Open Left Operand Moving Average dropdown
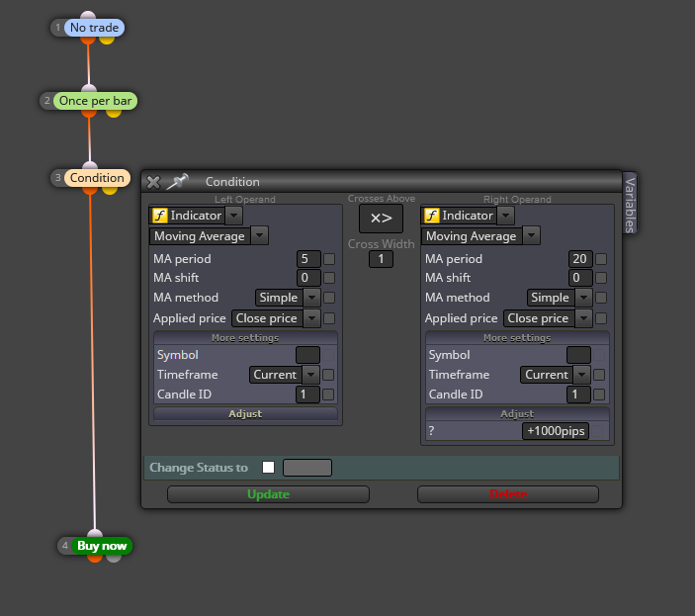 pyautogui.click(x=259, y=235)
